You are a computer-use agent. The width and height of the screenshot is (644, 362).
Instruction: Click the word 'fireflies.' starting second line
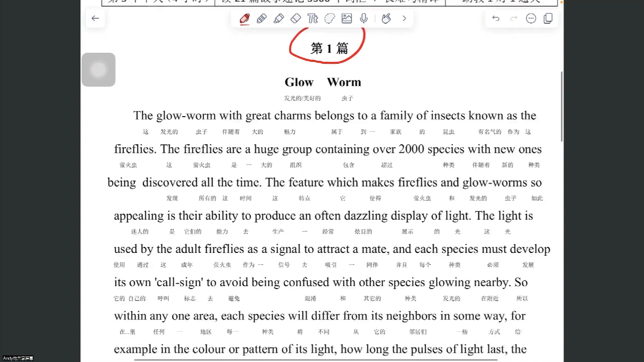136,149
